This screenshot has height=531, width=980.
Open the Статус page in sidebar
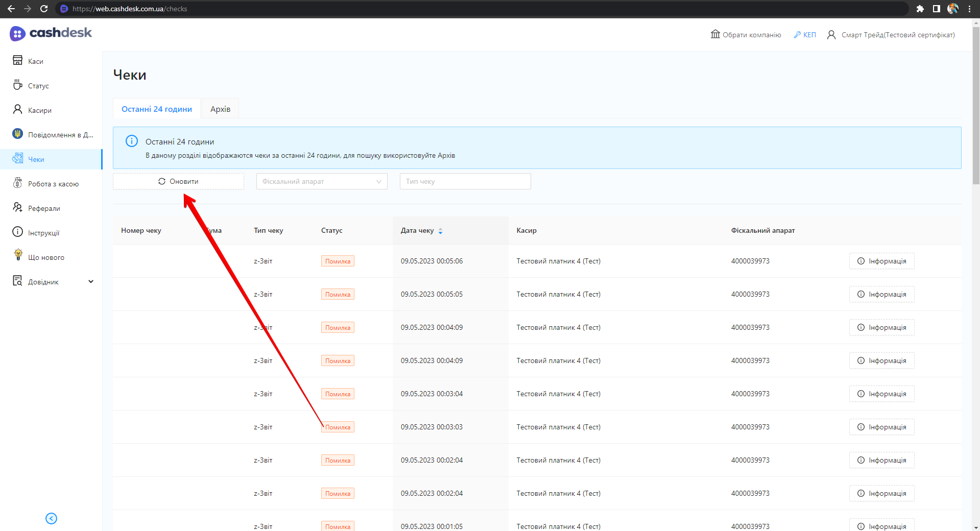pyautogui.click(x=38, y=86)
